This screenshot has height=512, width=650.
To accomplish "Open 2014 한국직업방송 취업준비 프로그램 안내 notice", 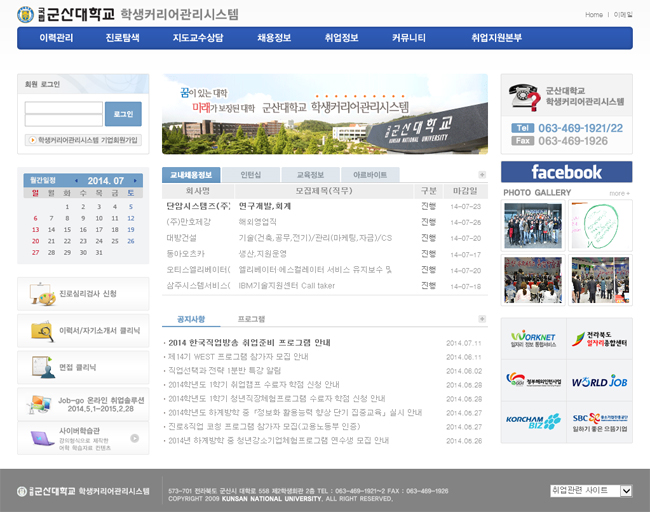I will tap(250, 342).
